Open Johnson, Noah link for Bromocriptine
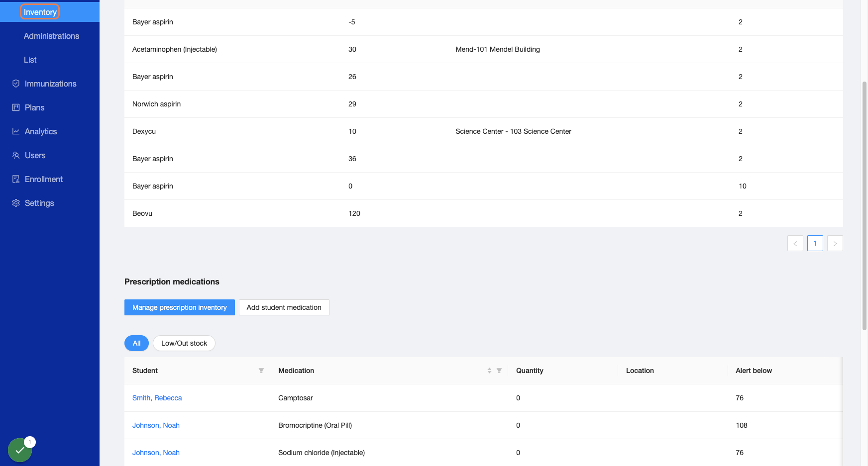 (x=156, y=425)
